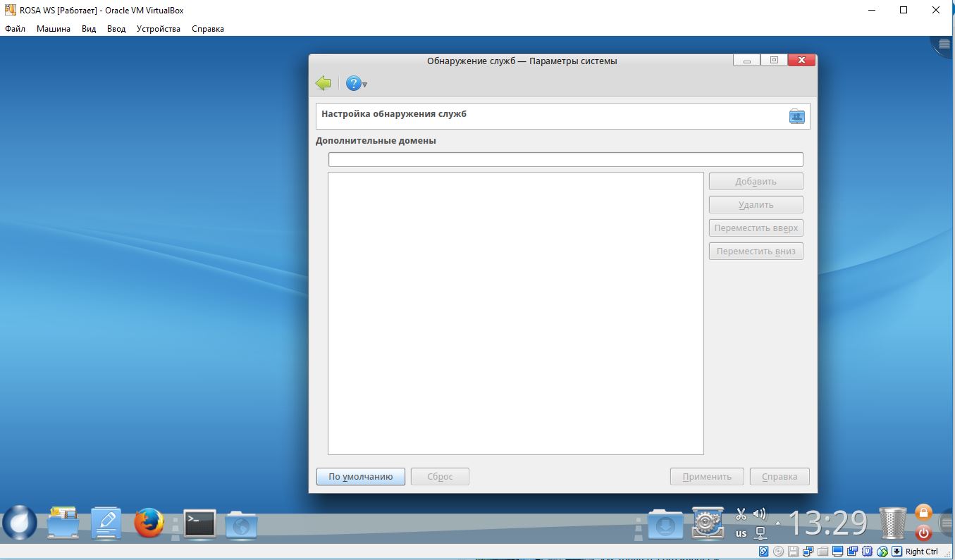
Task: Click the VirtualBox CPU chip status icon
Action: pyautogui.click(x=867, y=552)
